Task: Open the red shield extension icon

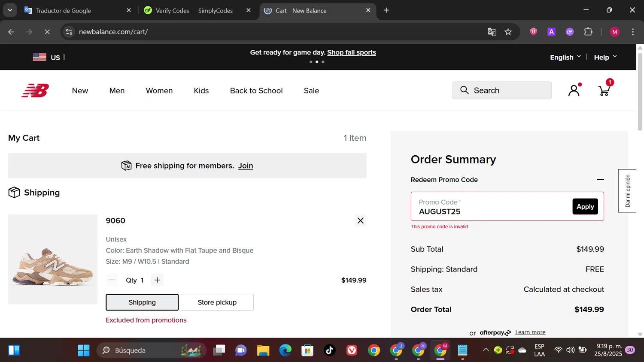Action: [x=533, y=32]
